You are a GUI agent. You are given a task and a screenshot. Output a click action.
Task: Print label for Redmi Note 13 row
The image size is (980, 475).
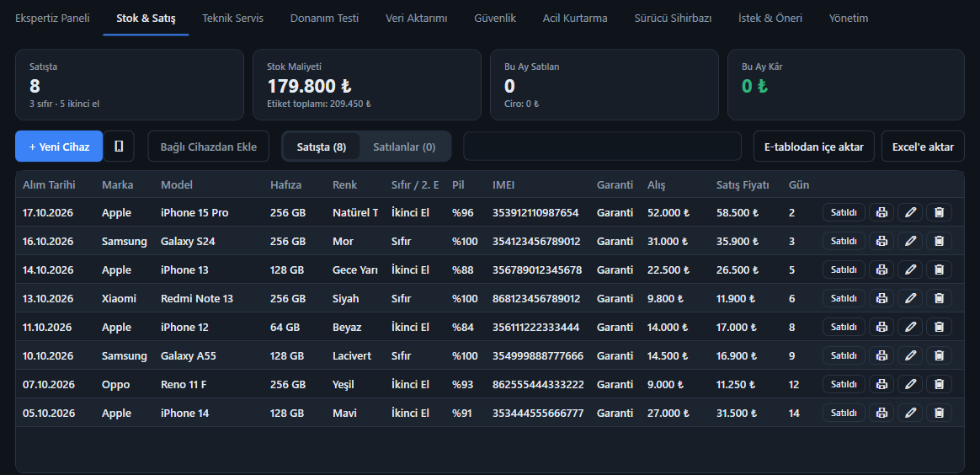coord(881,298)
